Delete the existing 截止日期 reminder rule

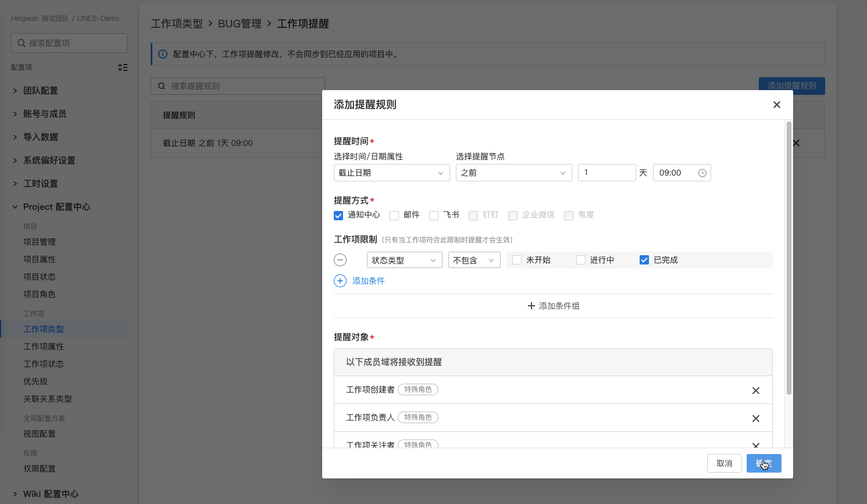[x=795, y=143]
